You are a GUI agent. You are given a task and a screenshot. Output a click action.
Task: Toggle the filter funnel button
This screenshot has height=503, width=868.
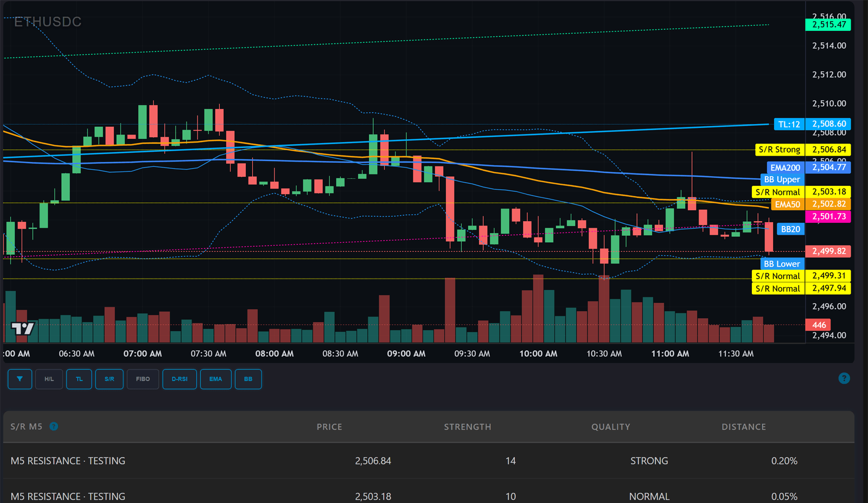(20, 379)
